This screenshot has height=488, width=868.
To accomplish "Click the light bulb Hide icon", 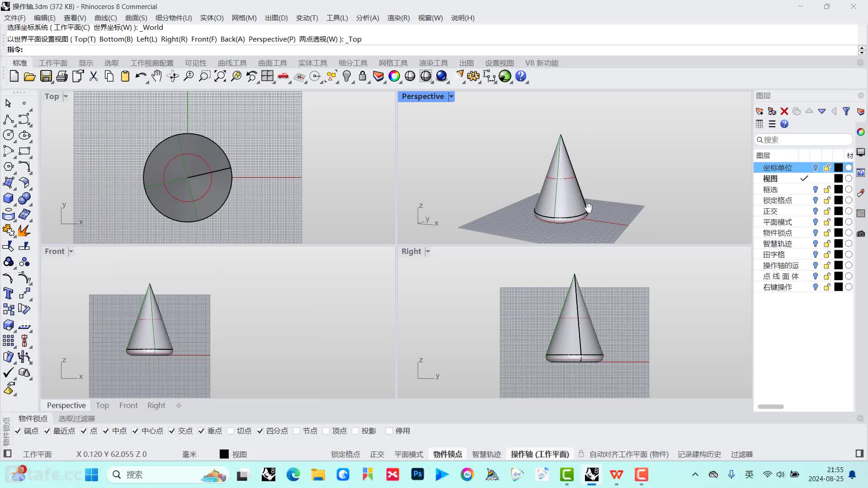I will [x=347, y=76].
